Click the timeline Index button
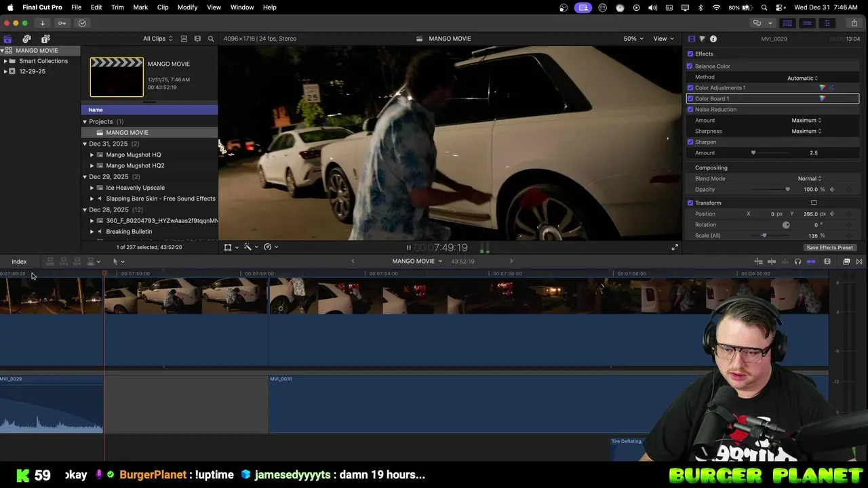 19,262
